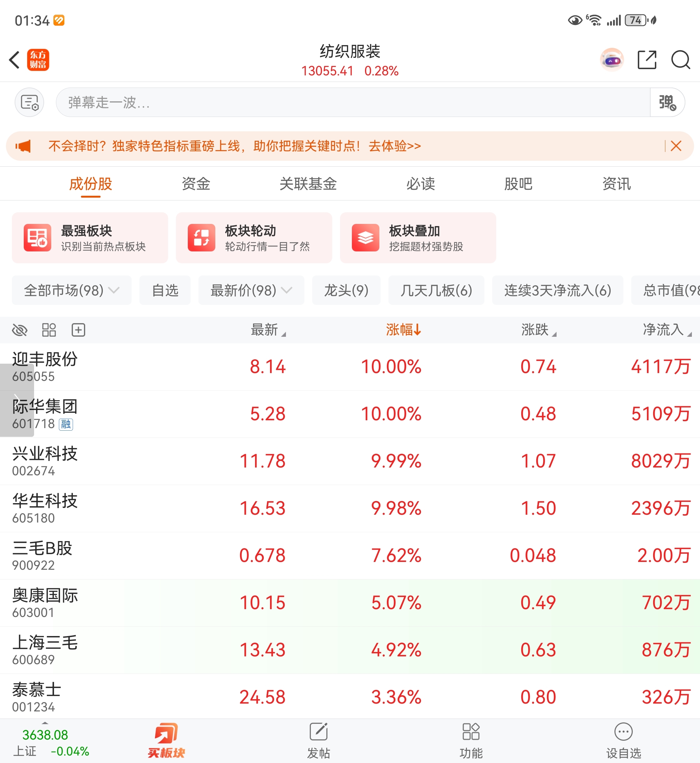Tap the 板块轮动 rotation icon
The width and height of the screenshot is (700, 763).
click(x=202, y=238)
